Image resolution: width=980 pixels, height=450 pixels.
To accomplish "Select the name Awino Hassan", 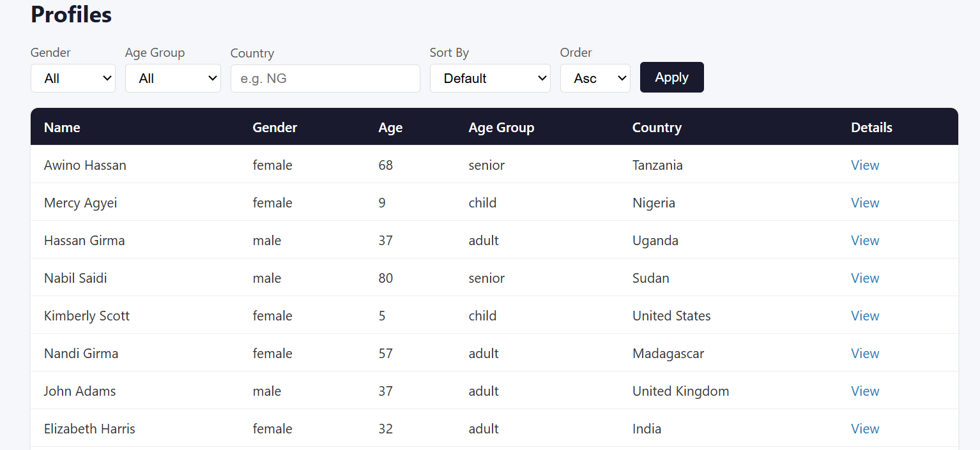I will click(x=85, y=165).
